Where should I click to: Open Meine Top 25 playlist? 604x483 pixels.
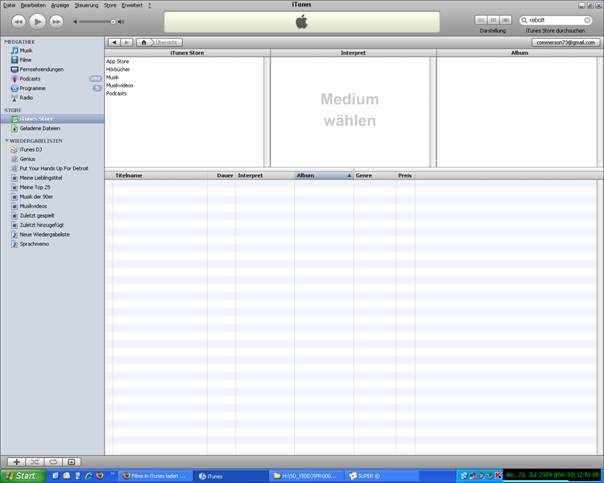point(35,187)
